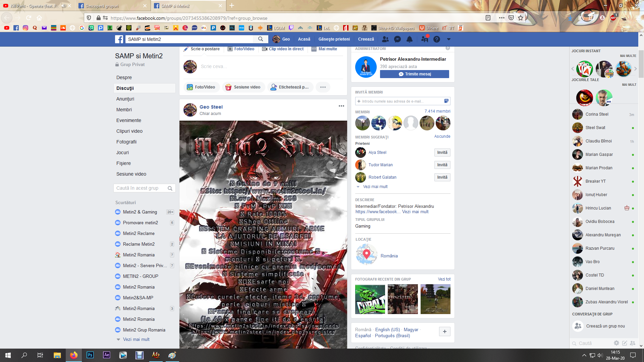Click the invite members email field
This screenshot has height=362, width=644.
click(x=399, y=101)
